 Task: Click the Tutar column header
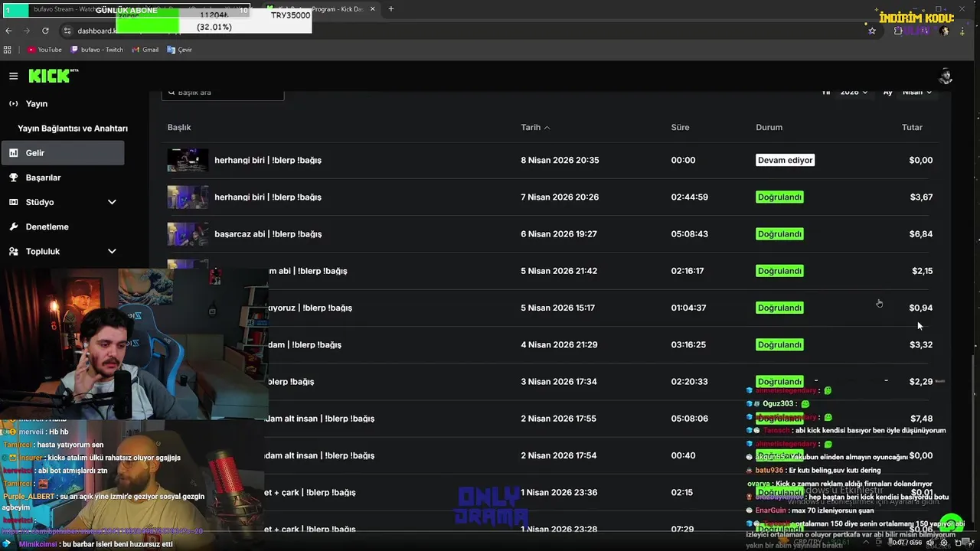912,127
